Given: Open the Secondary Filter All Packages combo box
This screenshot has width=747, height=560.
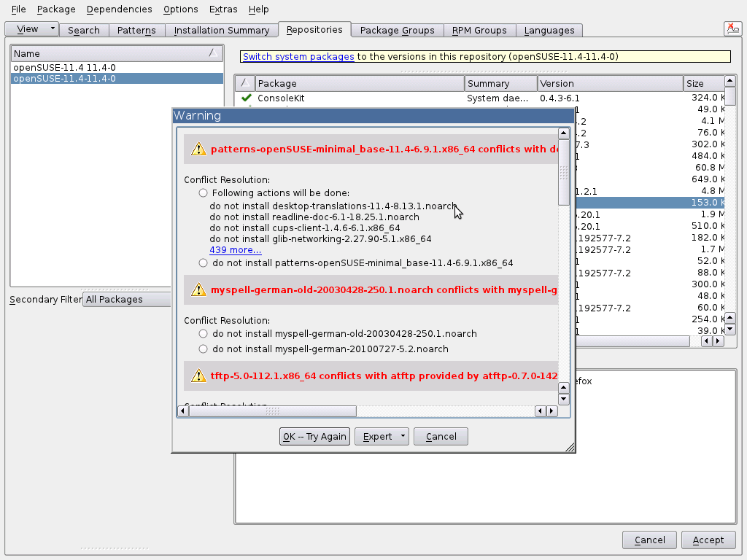Looking at the screenshot, I should pyautogui.click(x=127, y=299).
